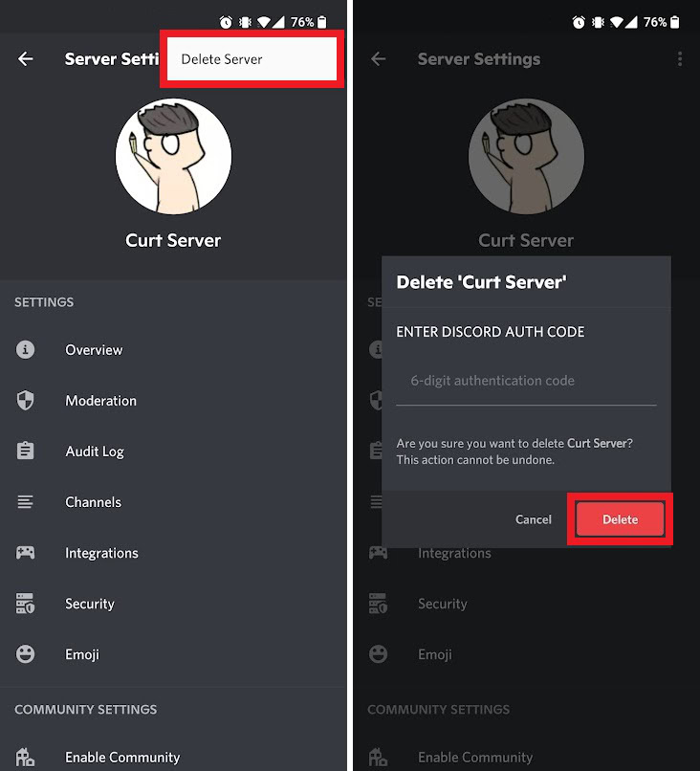Tap the Curt Server avatar in left screen

(x=173, y=156)
